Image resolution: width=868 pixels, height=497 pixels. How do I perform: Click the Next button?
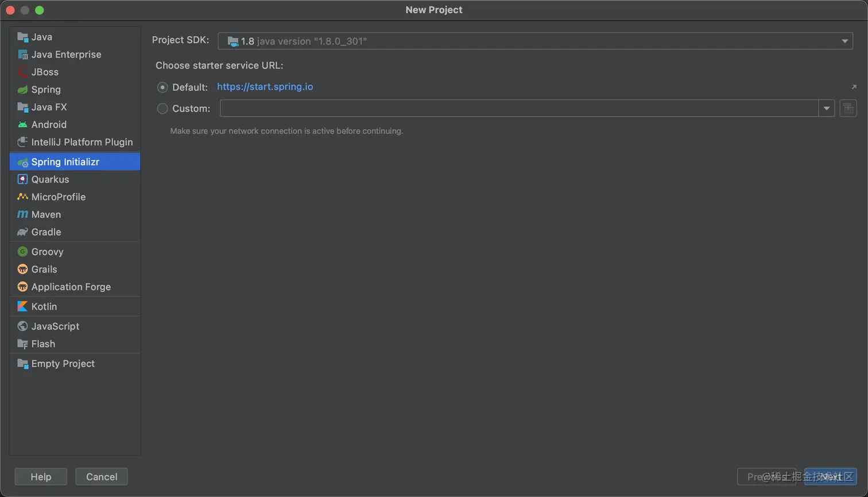tap(831, 477)
